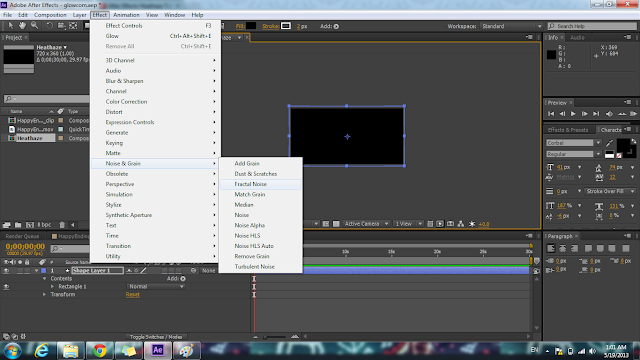Step to previous frame in Preview
This screenshot has height=360, width=640.
pyautogui.click(x=562, y=114)
